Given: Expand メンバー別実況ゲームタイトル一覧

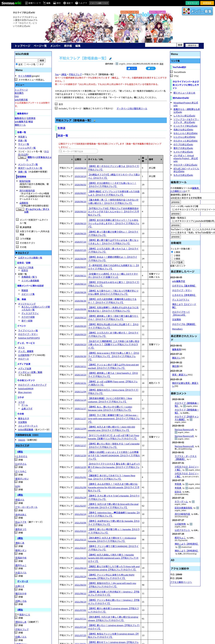Looking at the screenshot, I should coord(17,220).
